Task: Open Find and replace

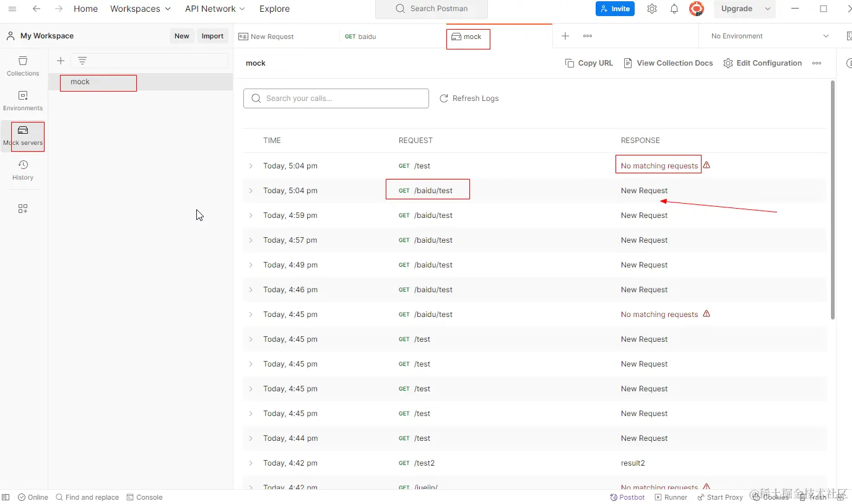Action: pos(87,497)
